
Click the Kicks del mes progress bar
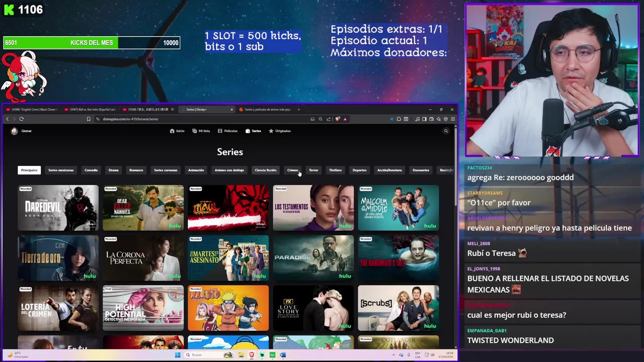click(92, 43)
